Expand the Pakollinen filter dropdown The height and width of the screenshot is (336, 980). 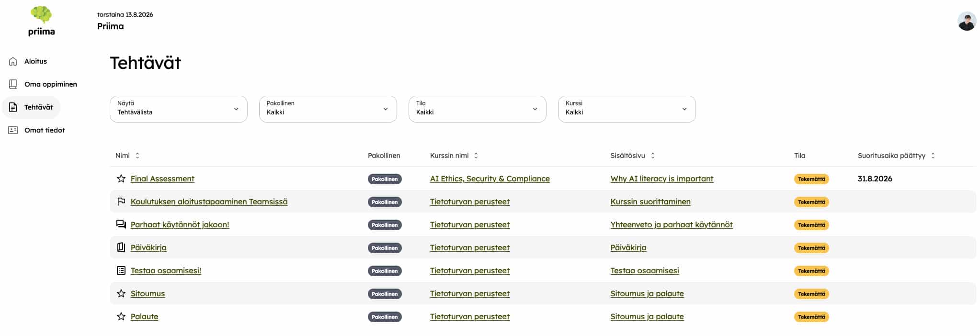click(x=328, y=109)
